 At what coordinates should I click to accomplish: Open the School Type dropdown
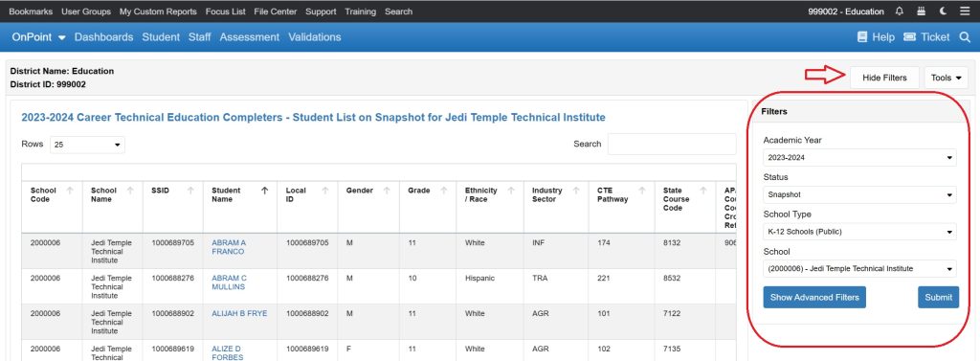[859, 232]
